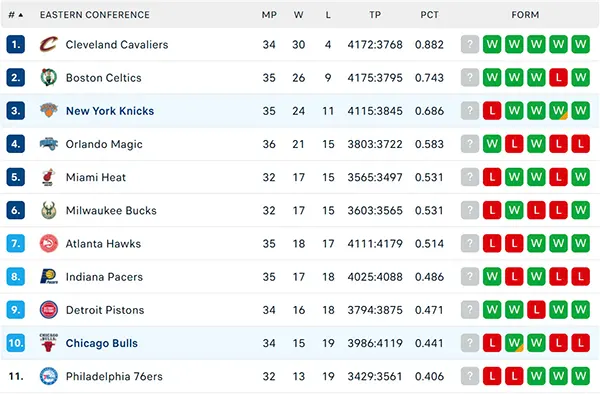Open the Philadelphia 76ers team link
The image size is (600, 394).
tap(114, 376)
